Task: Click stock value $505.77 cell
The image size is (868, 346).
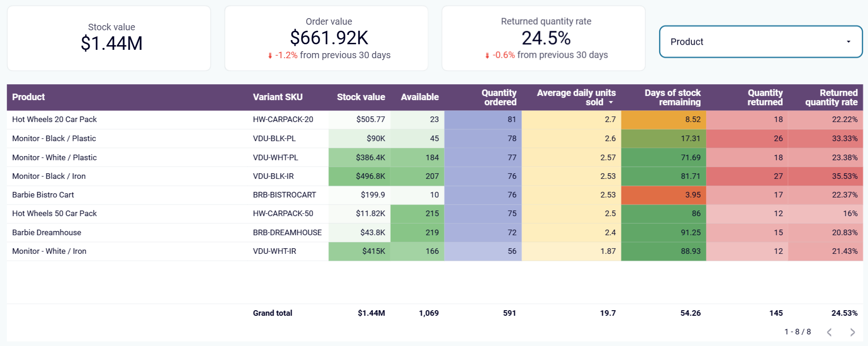Action: (x=359, y=120)
